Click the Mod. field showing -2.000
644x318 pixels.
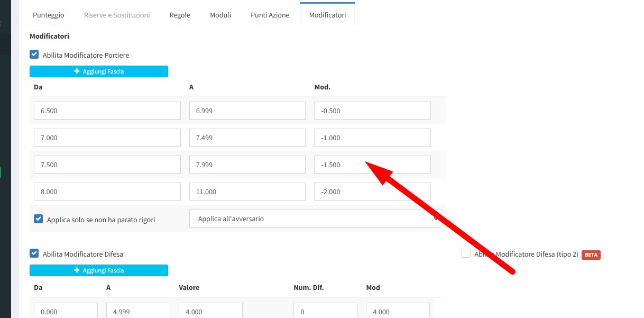click(x=372, y=192)
